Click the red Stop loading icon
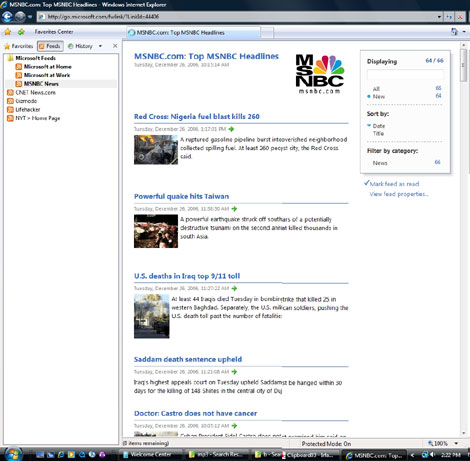Image resolution: width=470 pixels, height=461 pixels. (x=460, y=17)
